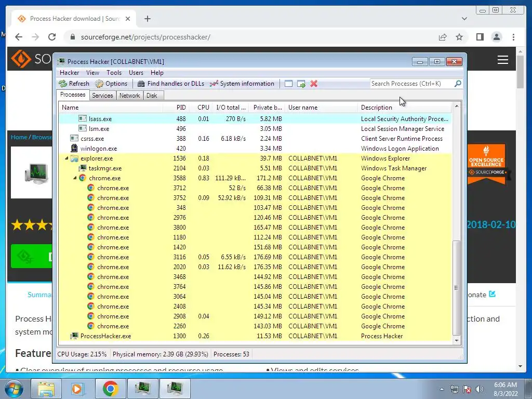This screenshot has height=399, width=532.
Task: Click Physical memory status bar entry
Action: [160, 354]
